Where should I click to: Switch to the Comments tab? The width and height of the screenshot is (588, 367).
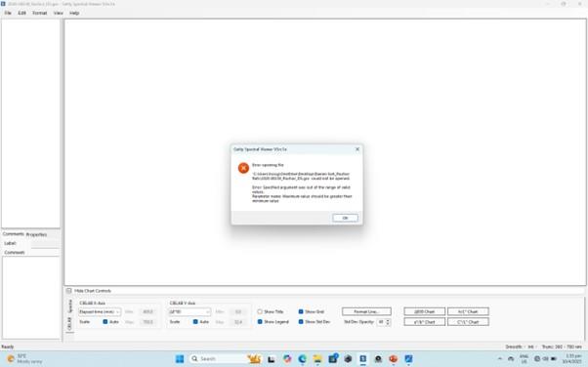click(13, 234)
